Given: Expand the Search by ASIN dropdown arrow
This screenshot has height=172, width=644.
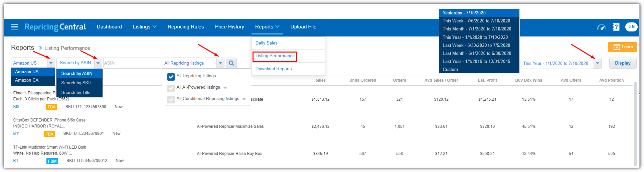Looking at the screenshot, I should tap(98, 63).
